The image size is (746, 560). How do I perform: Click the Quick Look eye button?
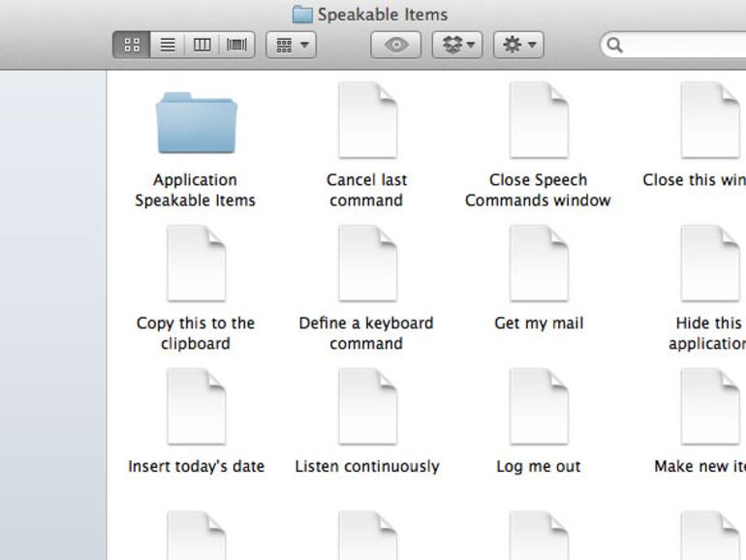[x=396, y=46]
